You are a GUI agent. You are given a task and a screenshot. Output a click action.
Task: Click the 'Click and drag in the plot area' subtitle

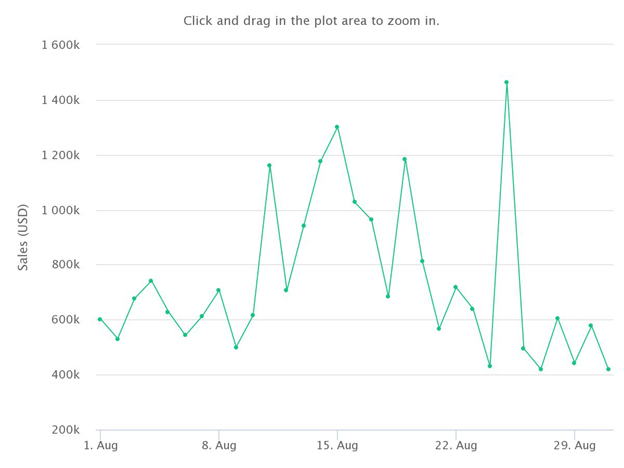(311, 21)
